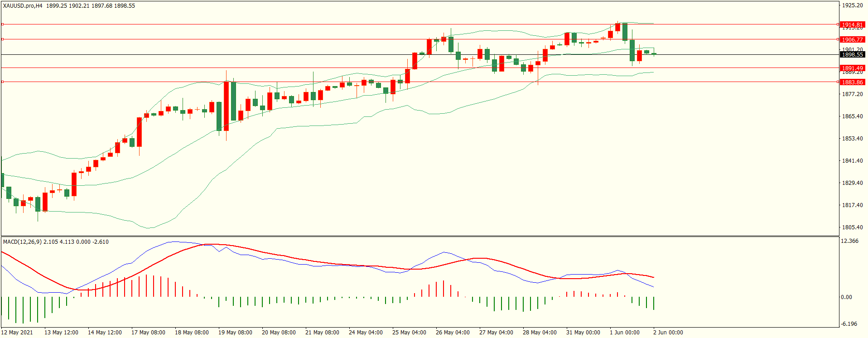Select the dark horizontal line at 1914.81
The width and height of the screenshot is (868, 338).
(x=420, y=24)
